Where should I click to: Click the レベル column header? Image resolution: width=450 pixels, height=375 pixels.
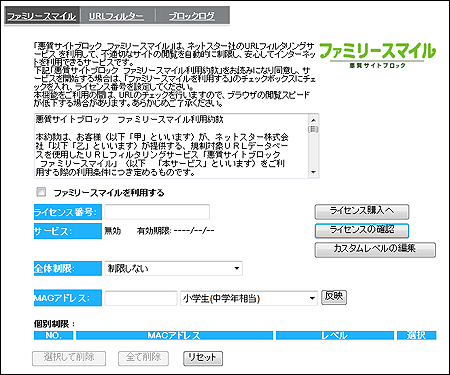pyautogui.click(x=335, y=335)
